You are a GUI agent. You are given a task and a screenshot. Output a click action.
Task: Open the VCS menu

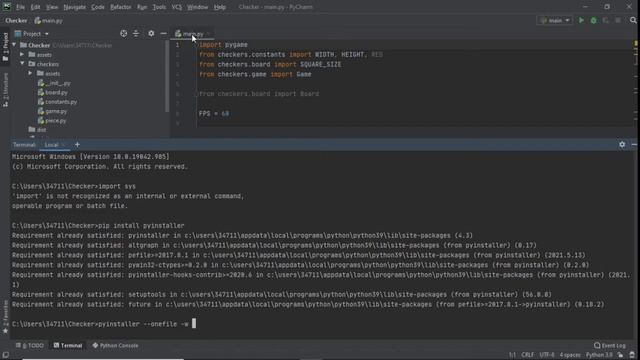coord(176,7)
